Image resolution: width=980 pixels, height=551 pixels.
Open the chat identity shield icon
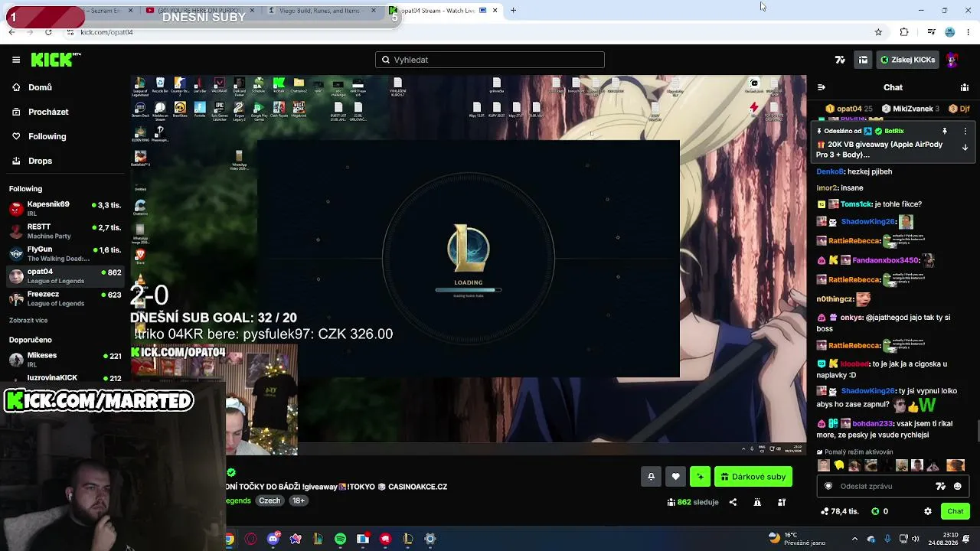click(828, 486)
